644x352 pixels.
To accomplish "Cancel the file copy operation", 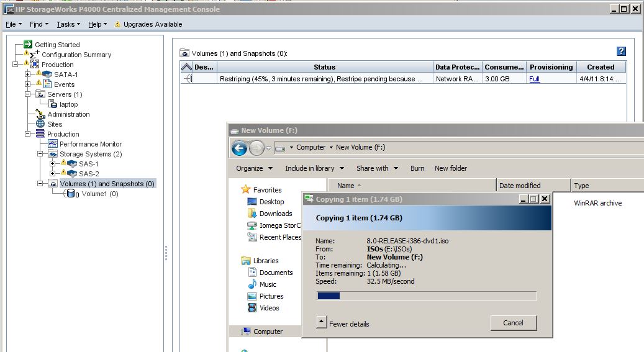I will (514, 323).
